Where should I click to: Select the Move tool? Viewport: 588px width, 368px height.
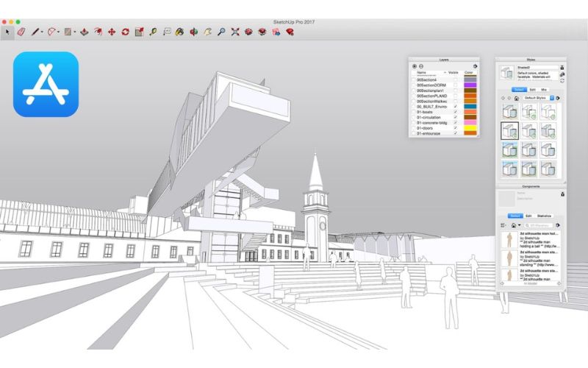pos(112,32)
